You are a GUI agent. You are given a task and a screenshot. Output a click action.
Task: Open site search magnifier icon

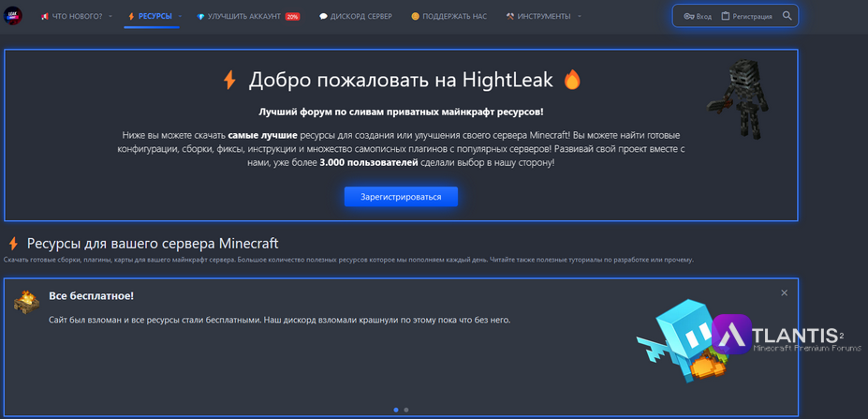tap(787, 16)
